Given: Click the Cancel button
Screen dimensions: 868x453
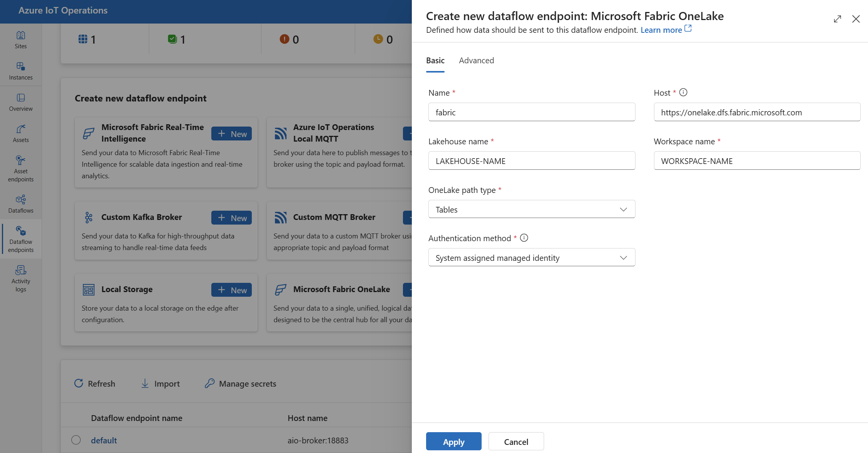Looking at the screenshot, I should click(516, 441).
